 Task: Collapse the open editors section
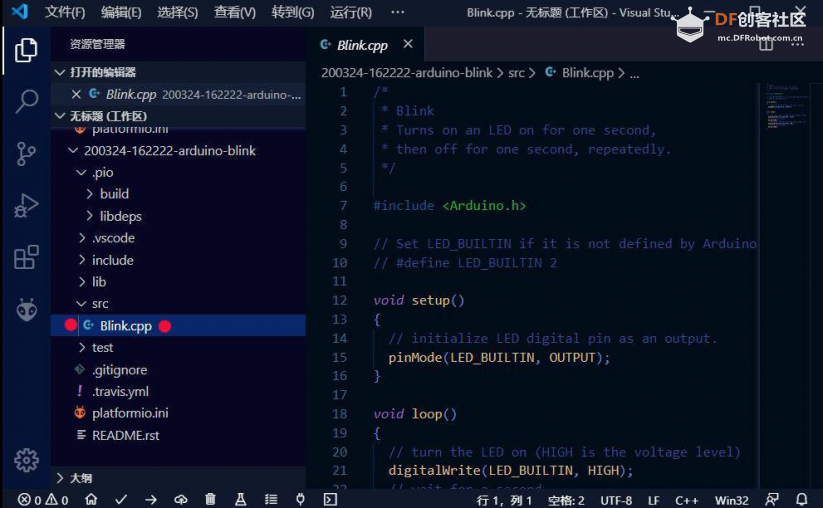click(x=60, y=72)
